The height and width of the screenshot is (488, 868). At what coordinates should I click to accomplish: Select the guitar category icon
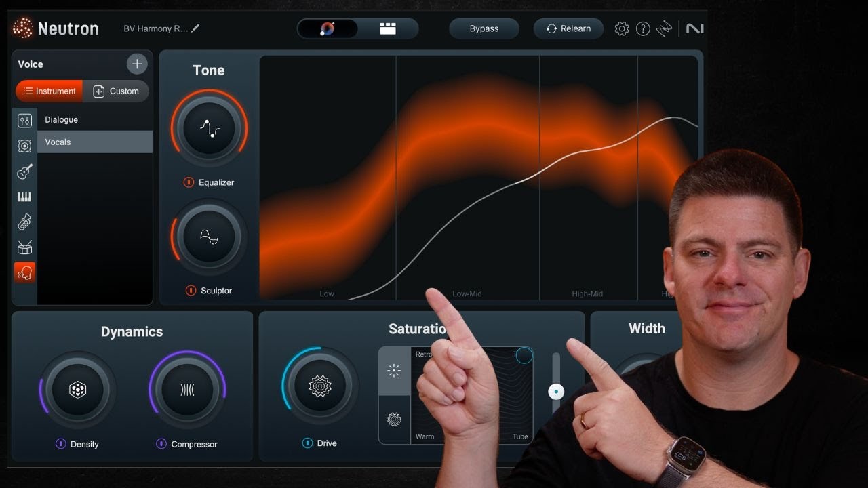(x=24, y=171)
